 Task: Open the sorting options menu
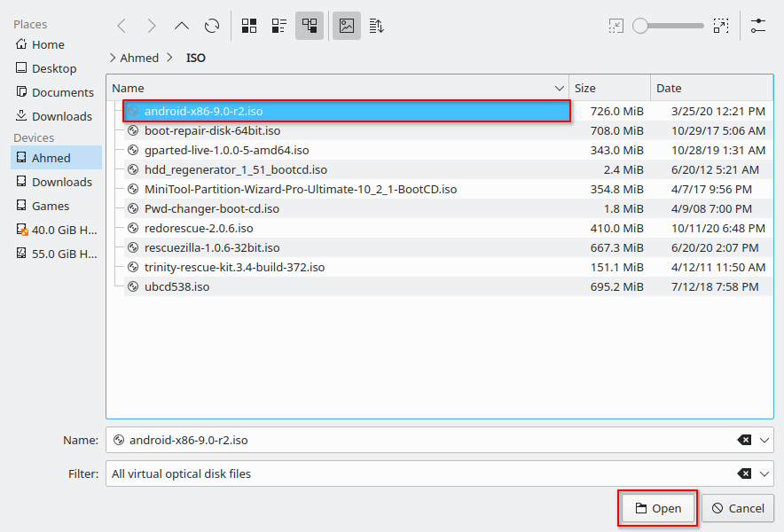point(377,26)
